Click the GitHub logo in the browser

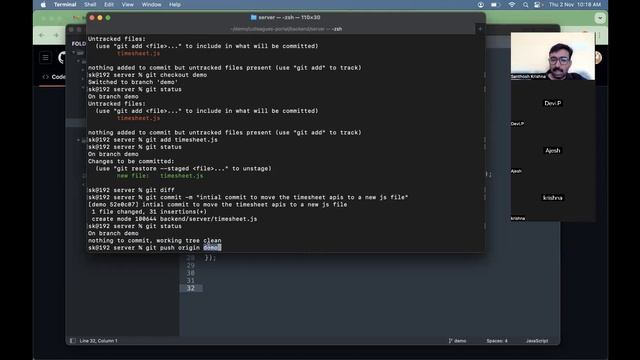62,58
